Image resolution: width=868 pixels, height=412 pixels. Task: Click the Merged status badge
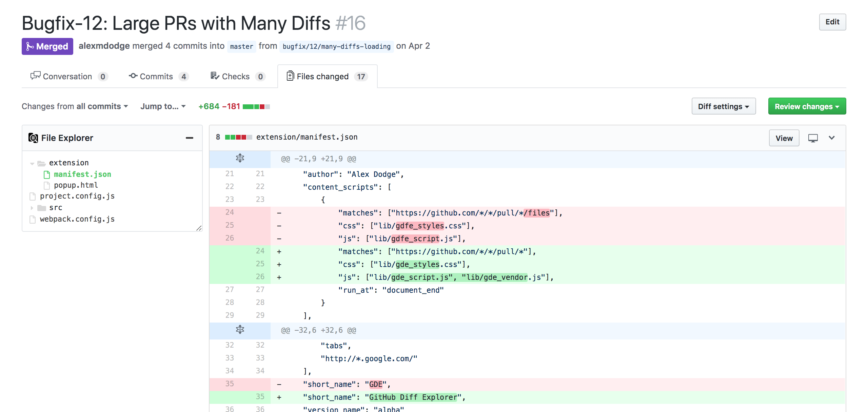[x=47, y=46]
